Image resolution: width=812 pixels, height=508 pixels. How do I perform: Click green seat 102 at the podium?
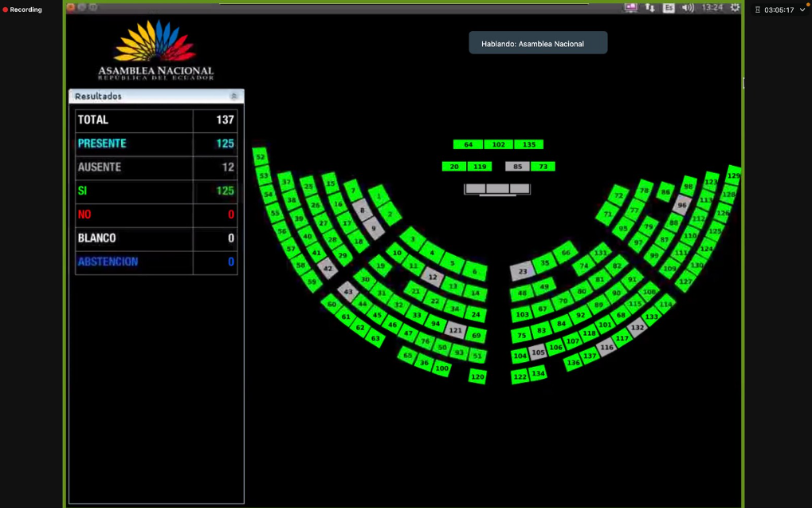tap(498, 144)
